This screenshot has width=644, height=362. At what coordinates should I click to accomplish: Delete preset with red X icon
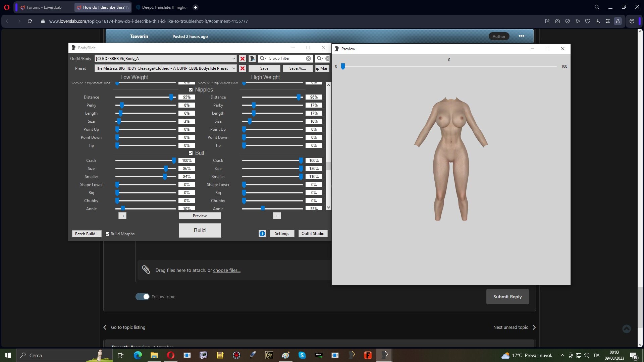243,68
